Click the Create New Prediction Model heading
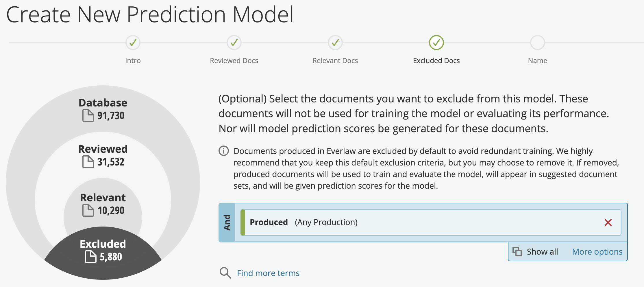The image size is (644, 287). coord(150,14)
